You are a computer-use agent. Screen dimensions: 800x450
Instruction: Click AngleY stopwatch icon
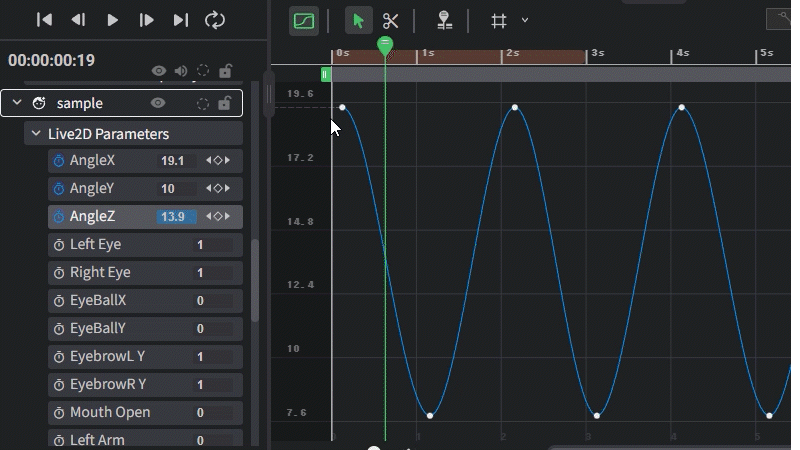tap(59, 189)
